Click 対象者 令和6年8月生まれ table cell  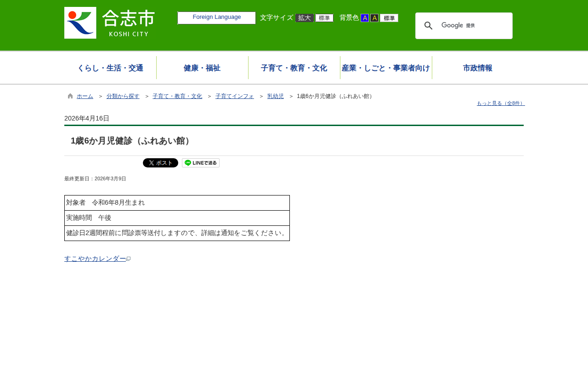click(177, 203)
